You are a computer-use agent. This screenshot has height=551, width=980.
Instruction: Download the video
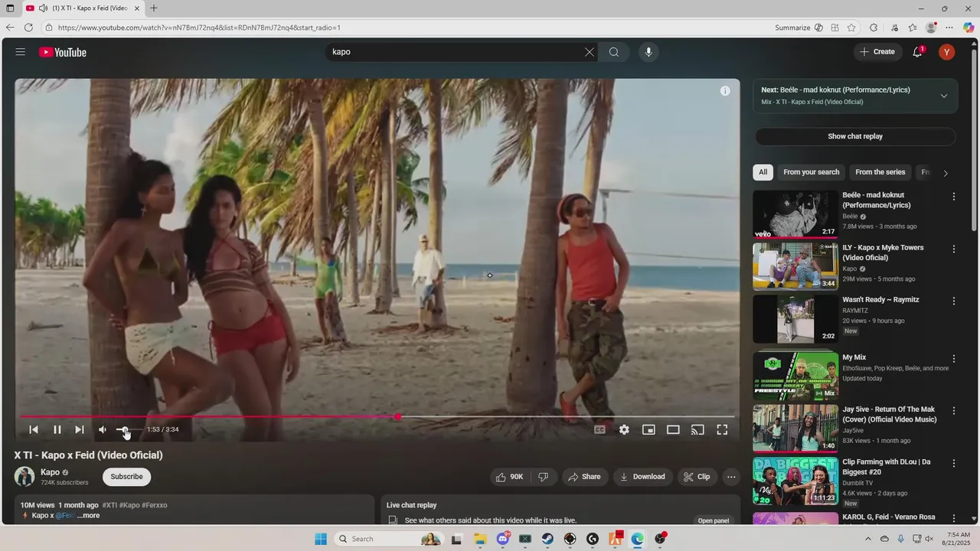coord(643,477)
